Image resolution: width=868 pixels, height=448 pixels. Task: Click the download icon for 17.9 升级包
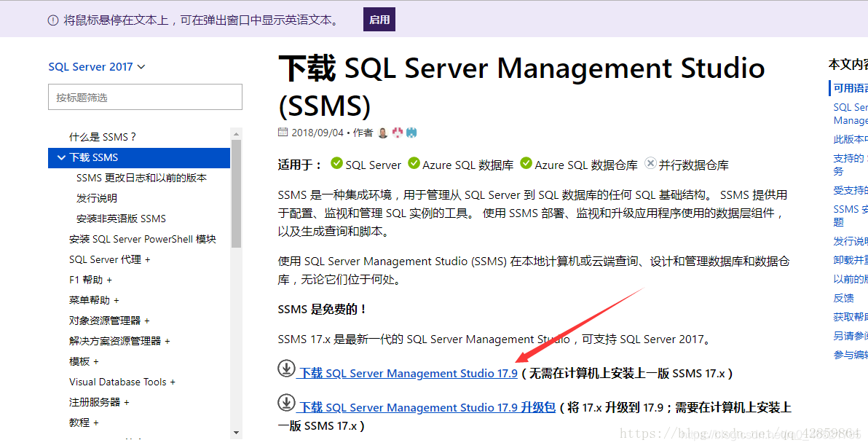286,403
